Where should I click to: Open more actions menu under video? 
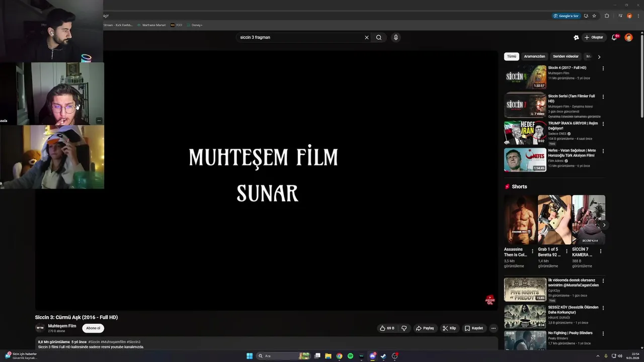pyautogui.click(x=494, y=328)
